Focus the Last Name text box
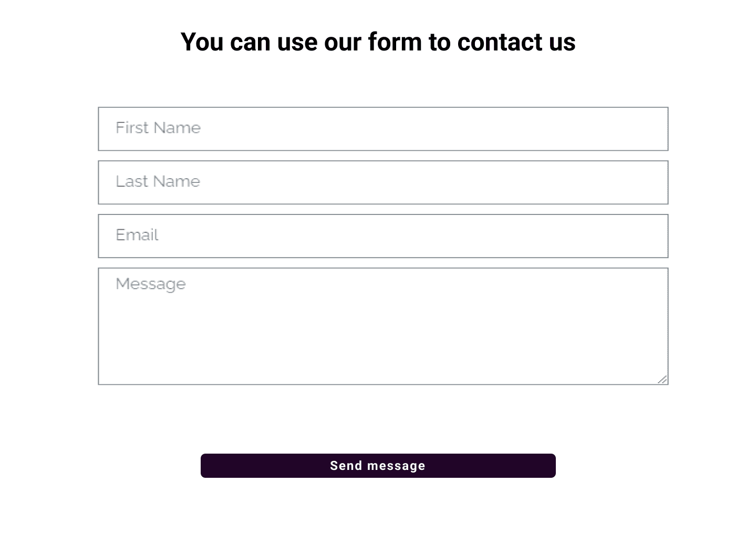This screenshot has width=756, height=533. point(383,182)
